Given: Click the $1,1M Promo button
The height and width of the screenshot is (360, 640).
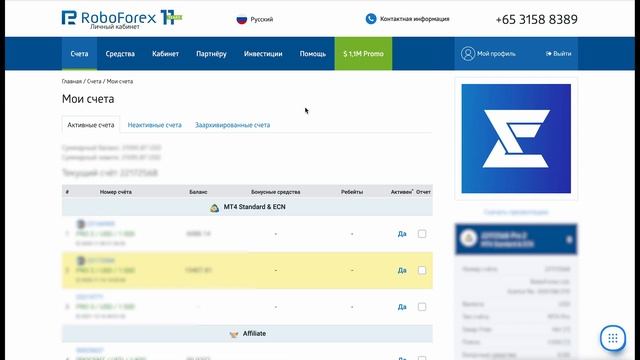Looking at the screenshot, I should coord(363,53).
